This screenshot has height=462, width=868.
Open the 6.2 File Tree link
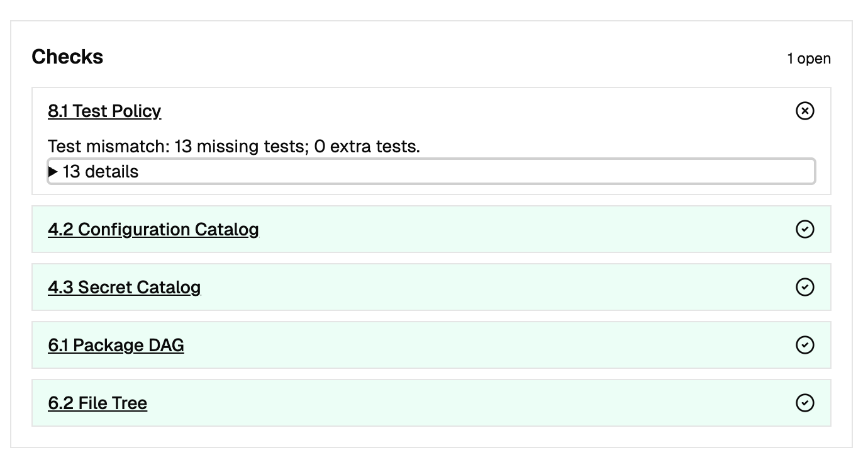pyautogui.click(x=97, y=403)
